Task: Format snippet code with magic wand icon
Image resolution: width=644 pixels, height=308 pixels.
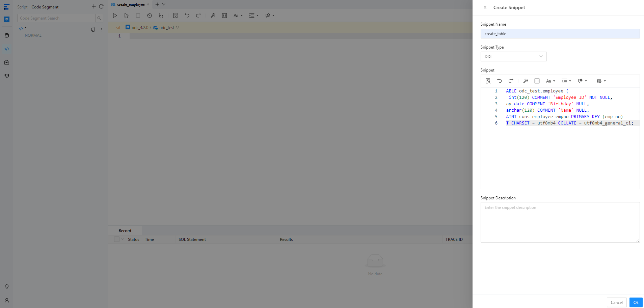Action: tap(526, 81)
